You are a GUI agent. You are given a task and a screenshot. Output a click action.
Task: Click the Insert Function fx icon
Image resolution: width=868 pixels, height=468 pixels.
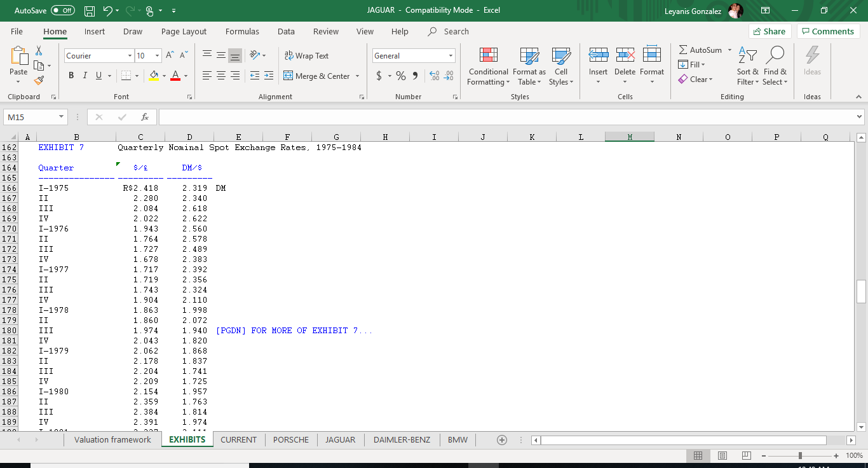pos(145,117)
